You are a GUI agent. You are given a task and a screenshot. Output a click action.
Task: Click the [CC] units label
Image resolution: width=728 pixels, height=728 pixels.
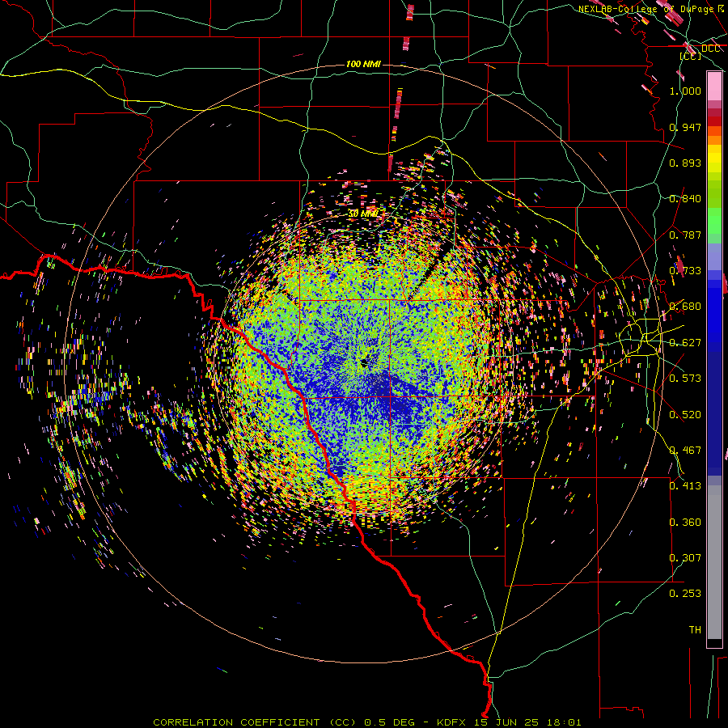click(691, 56)
